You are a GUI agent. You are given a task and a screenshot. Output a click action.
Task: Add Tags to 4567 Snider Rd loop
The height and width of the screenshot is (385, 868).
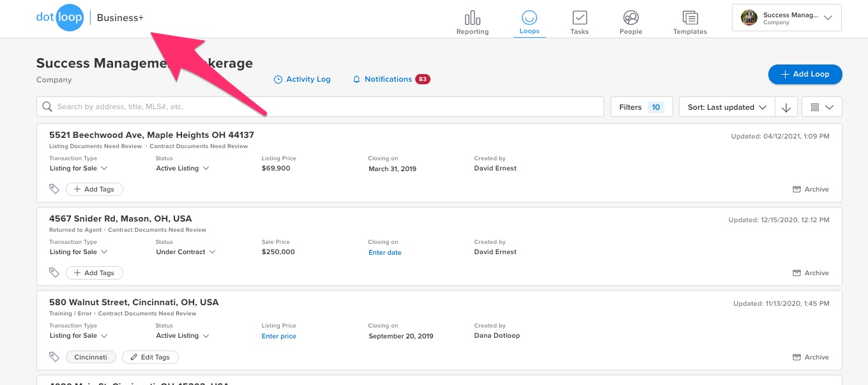point(95,273)
